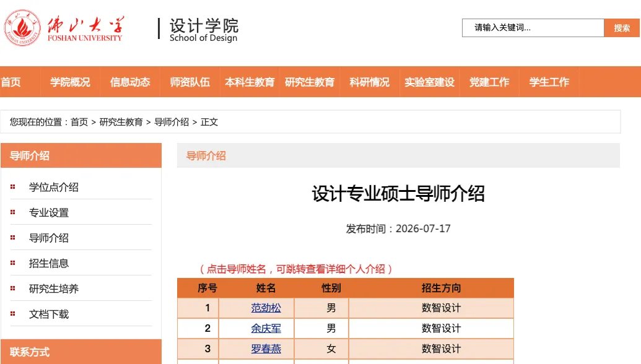Click the red bullet beside 文档下载
Viewport: 641px width, 364px height.
point(12,313)
